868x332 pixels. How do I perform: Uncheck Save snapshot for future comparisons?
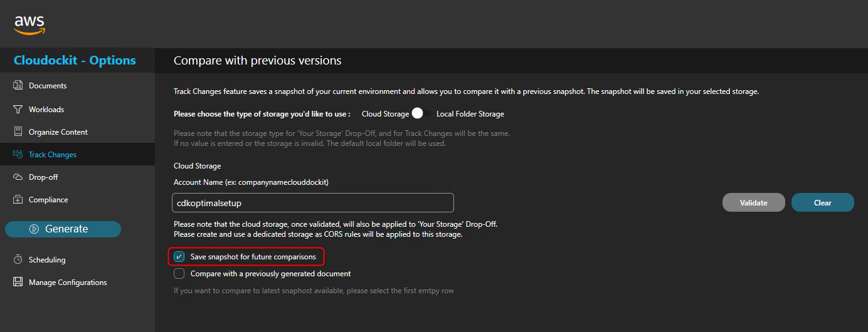pos(179,257)
